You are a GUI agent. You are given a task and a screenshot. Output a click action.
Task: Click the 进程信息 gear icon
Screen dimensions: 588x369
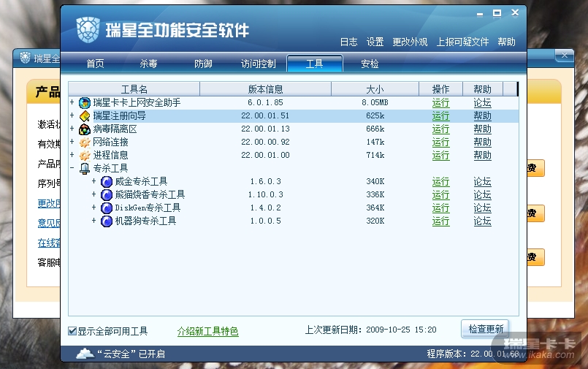click(x=85, y=155)
